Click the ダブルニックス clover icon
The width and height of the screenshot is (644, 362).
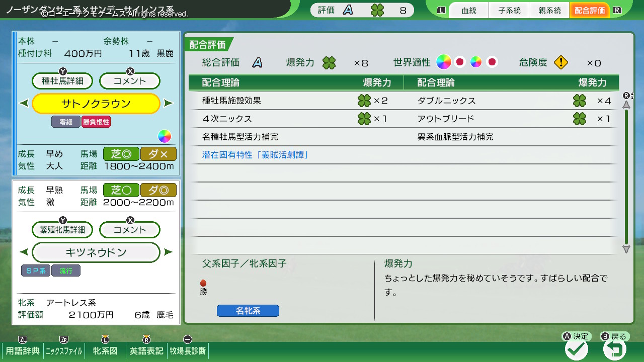click(580, 101)
